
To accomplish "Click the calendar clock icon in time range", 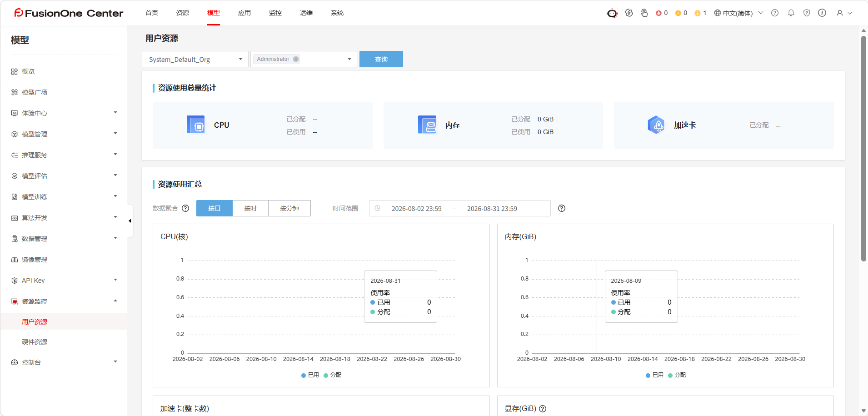I will coord(377,208).
